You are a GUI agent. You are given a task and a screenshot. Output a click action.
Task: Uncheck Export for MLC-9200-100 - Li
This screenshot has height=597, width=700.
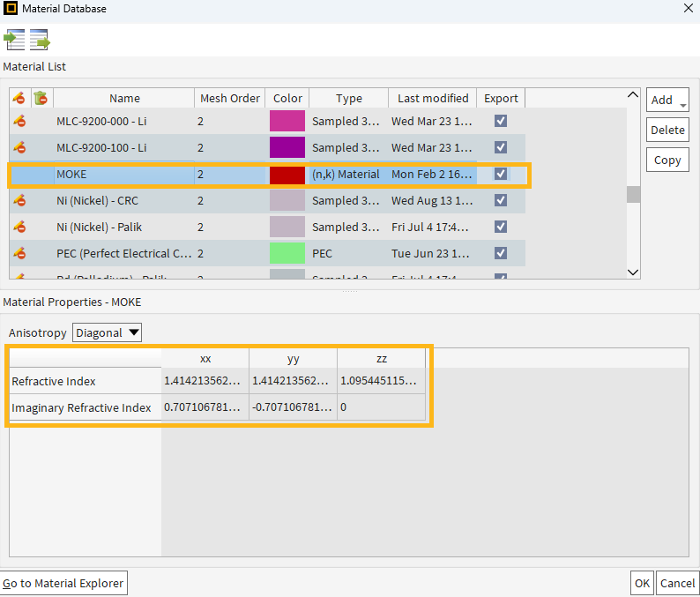pos(501,147)
